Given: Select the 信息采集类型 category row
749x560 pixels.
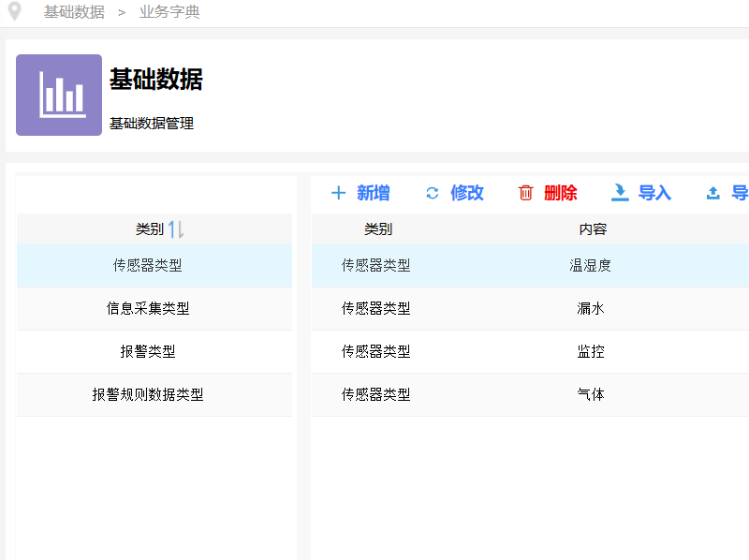Looking at the screenshot, I should (154, 308).
